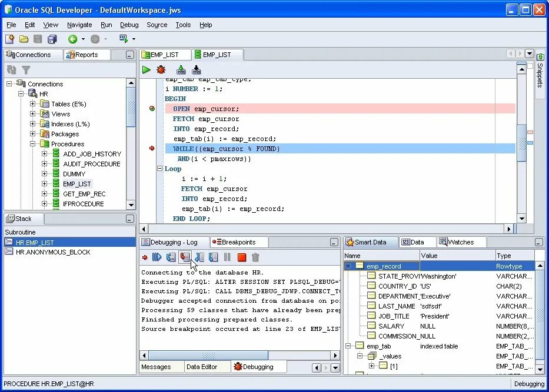Select the ADD_JOB_HISTORY procedure
Viewport: 549px width, 392px height.
click(x=92, y=154)
